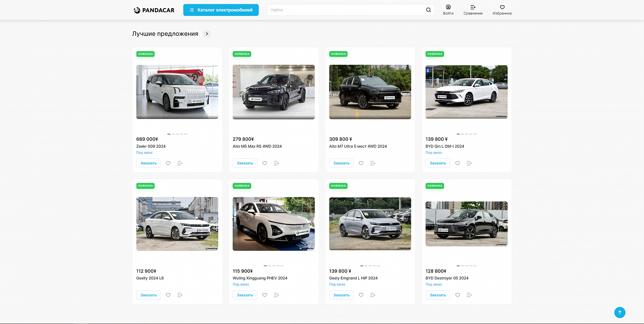The height and width of the screenshot is (324, 644).
Task: Click Под заказ under Wuling Xingguang
Action: 241,284
